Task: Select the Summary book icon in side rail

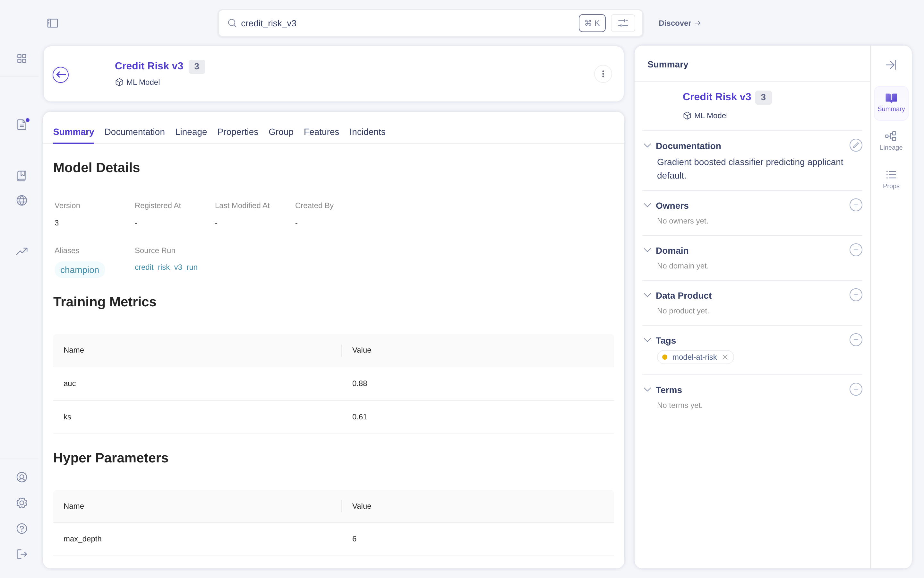Action: click(891, 103)
